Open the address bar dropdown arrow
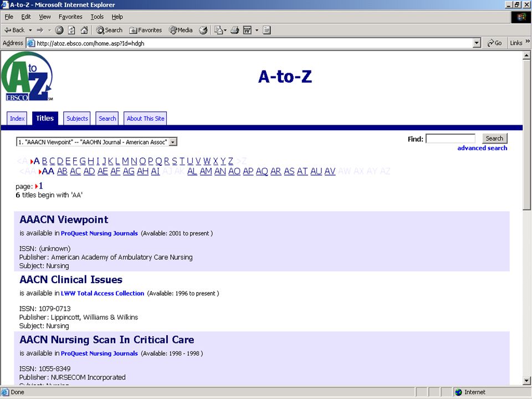This screenshot has width=532, height=399. 477,43
